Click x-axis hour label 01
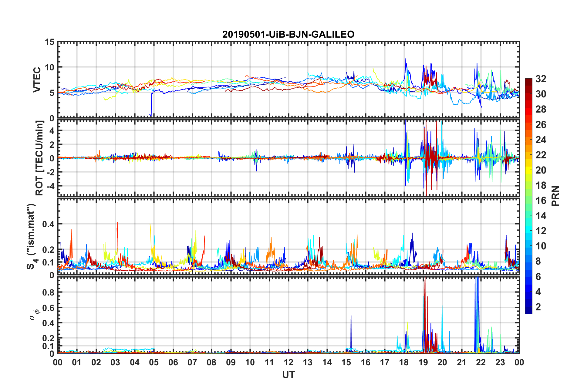The image size is (577, 392). pos(77,362)
